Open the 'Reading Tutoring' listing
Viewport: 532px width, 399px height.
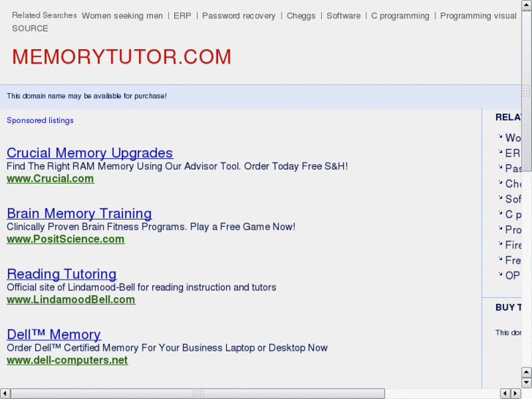[x=61, y=274]
